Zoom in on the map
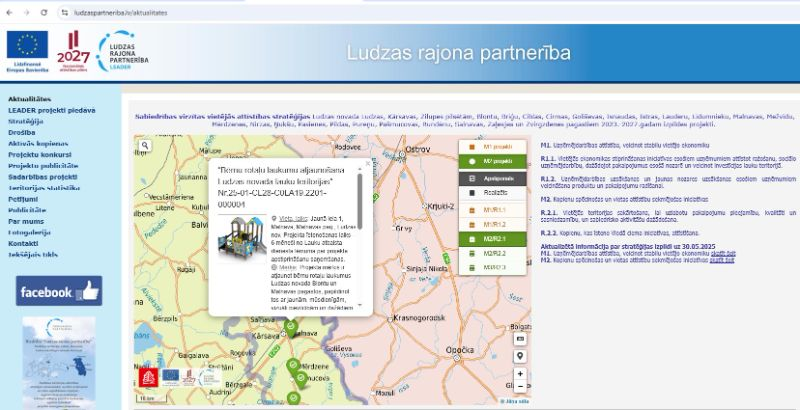The width and height of the screenshot is (800, 410). click(x=520, y=374)
